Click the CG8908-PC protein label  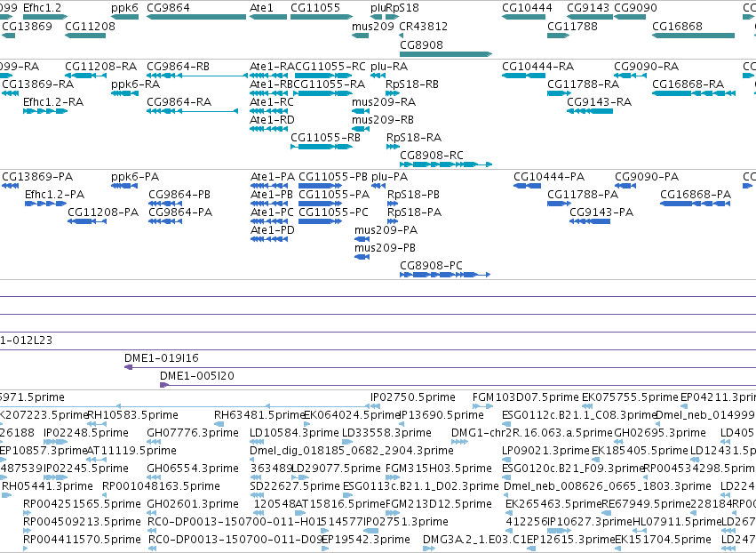(431, 266)
